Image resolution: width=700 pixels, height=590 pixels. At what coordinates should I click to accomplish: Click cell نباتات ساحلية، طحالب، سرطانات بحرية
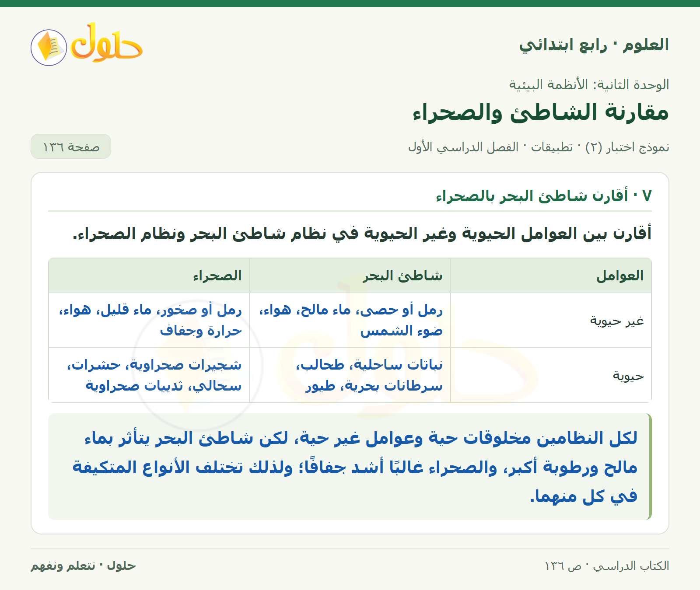point(350,375)
